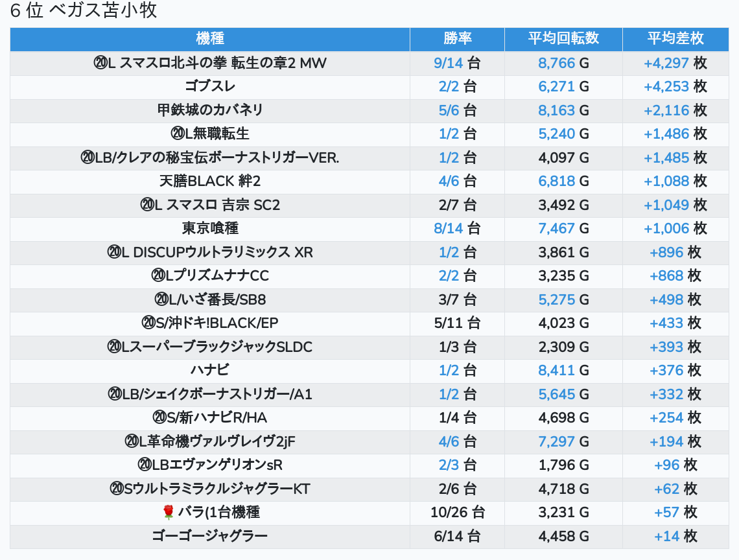Click 天膳BLACK 絆2 machine name
The image size is (739, 560).
tap(210, 181)
